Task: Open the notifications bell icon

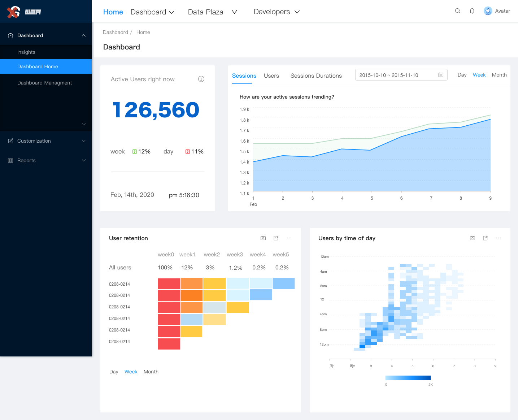Action: 472,11
